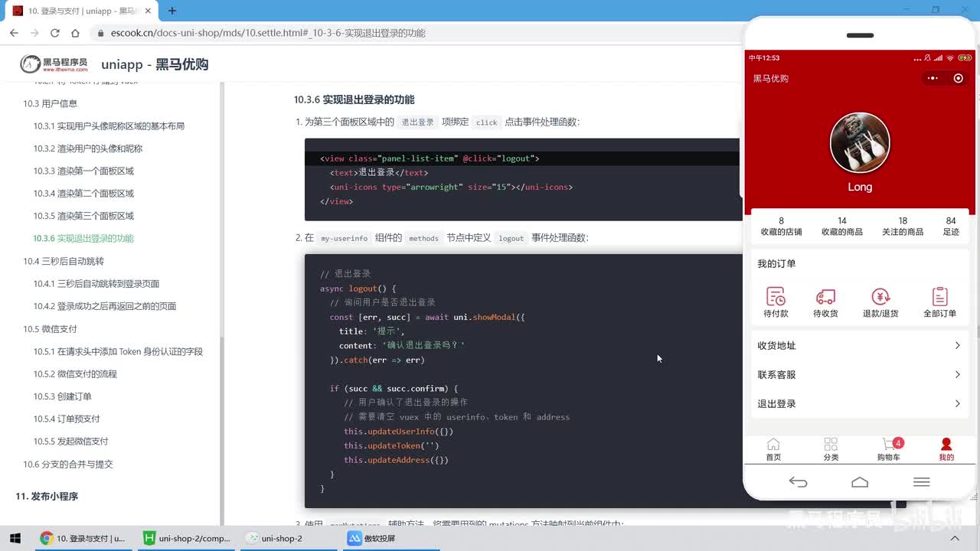Switch to 首页 home tab on phone
The height and width of the screenshot is (551, 980).
coord(773,449)
